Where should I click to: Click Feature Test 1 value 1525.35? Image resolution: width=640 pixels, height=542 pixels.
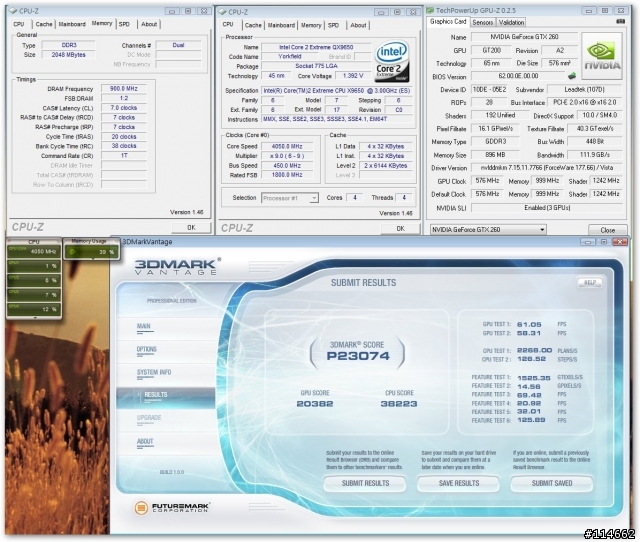534,378
